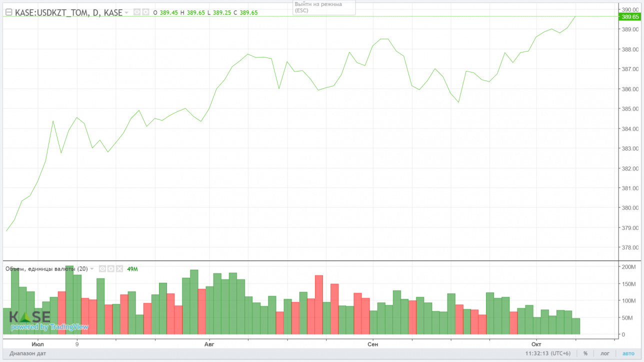Click the Сен label on time axis
Image resolution: width=644 pixels, height=362 pixels.
(x=373, y=344)
